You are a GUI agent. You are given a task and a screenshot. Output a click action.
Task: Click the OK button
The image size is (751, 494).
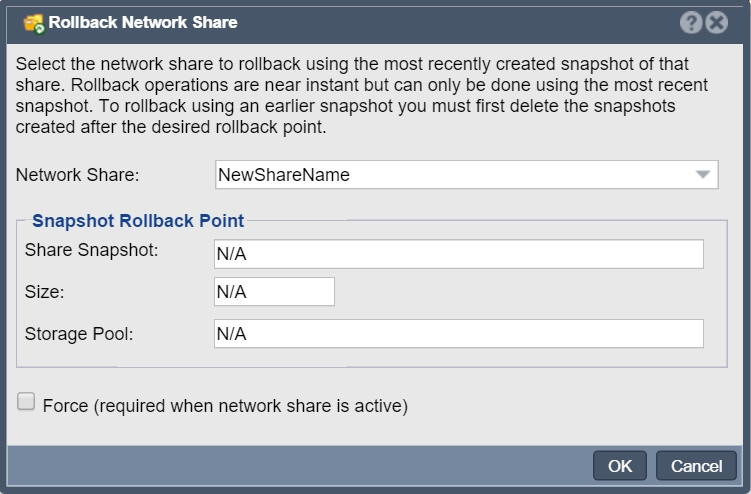620,466
